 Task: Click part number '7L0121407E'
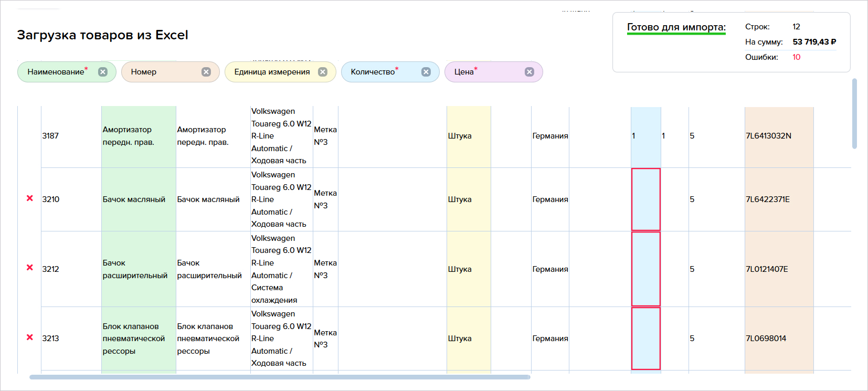tap(767, 269)
